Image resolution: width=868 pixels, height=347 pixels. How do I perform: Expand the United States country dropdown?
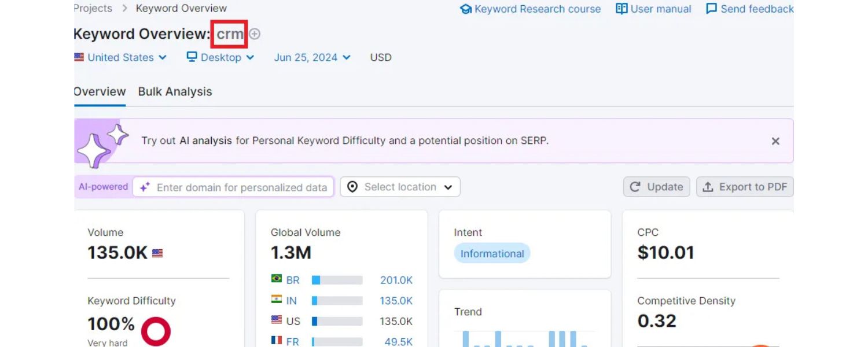tap(121, 57)
